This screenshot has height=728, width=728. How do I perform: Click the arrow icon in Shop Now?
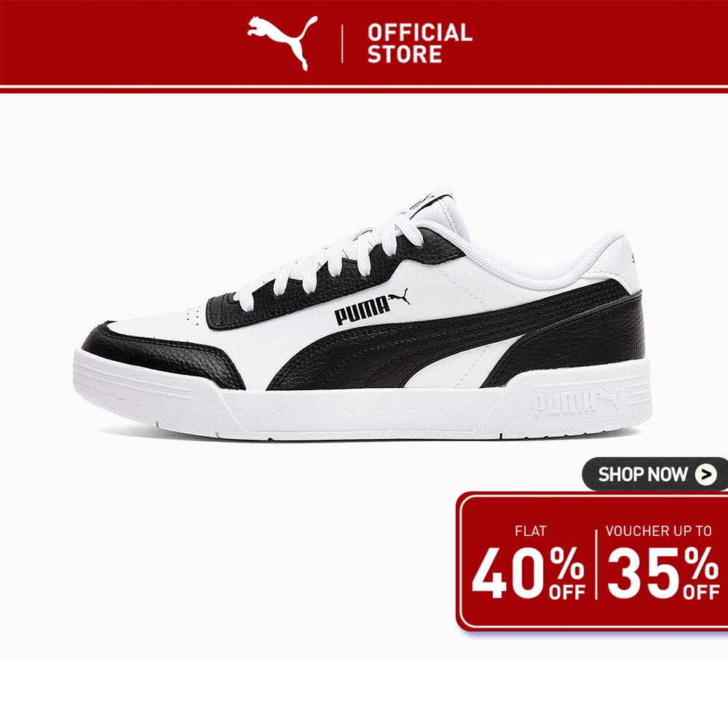(705, 474)
